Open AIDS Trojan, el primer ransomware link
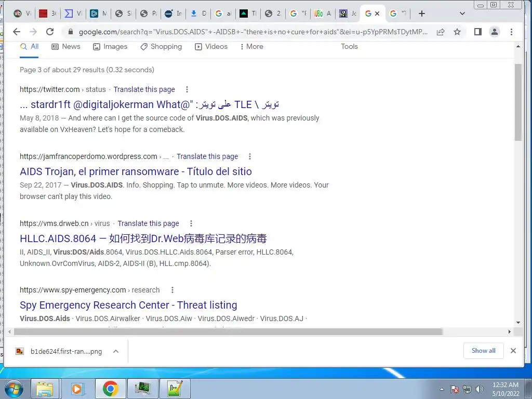 (x=136, y=171)
